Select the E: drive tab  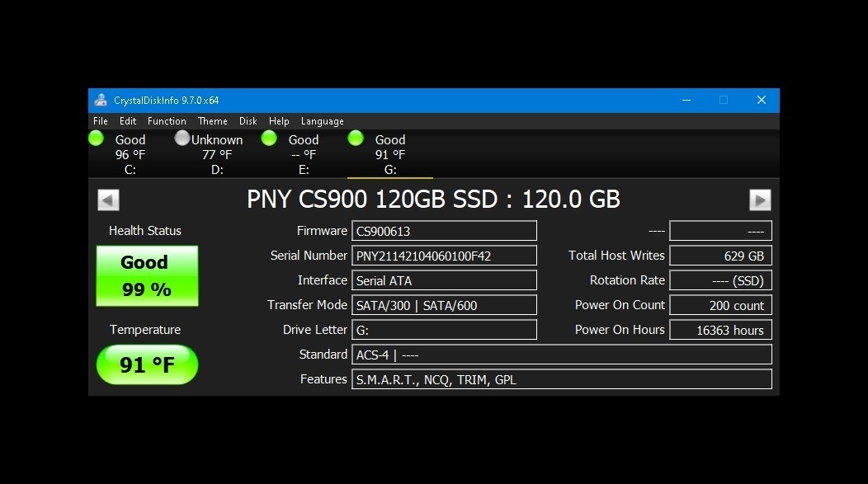pyautogui.click(x=304, y=154)
